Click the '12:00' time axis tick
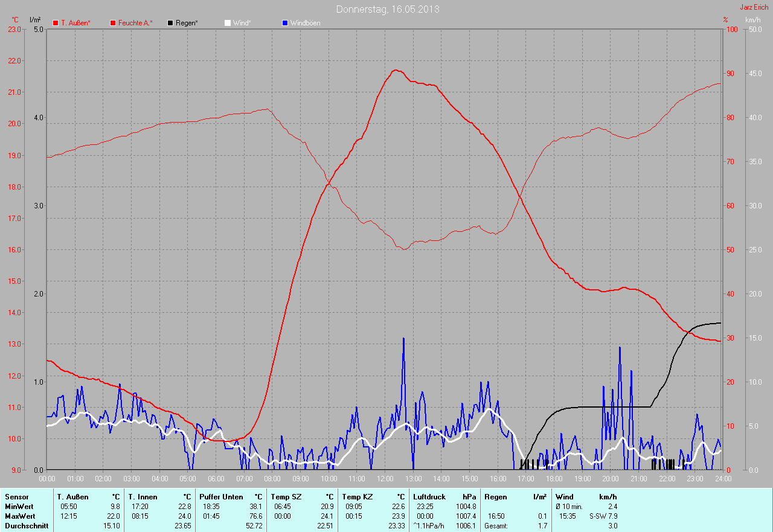Image resolution: width=773 pixels, height=532 pixels. pos(385,478)
